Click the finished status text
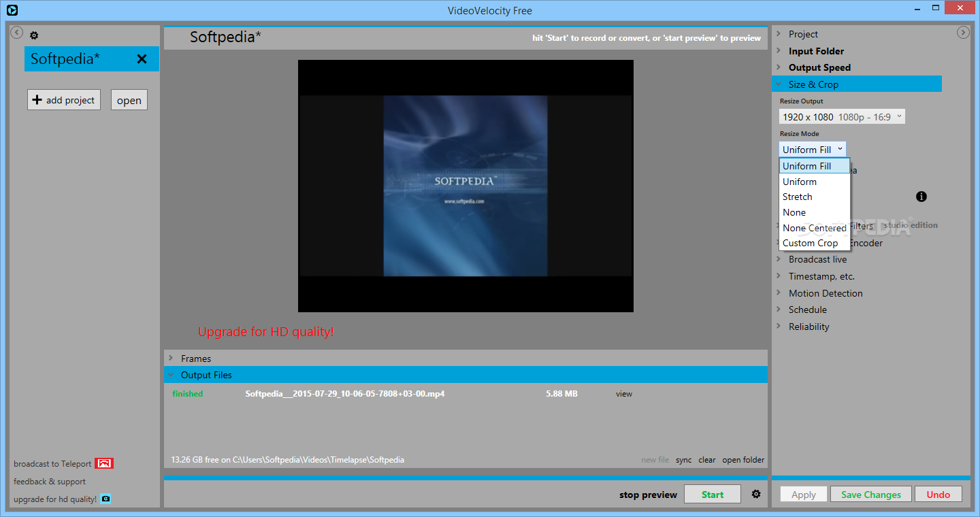 pos(188,394)
